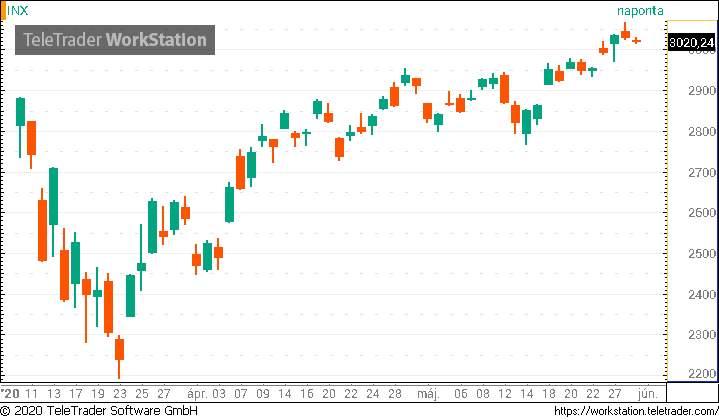719x420 pixels.
Task: Click the 2700 price axis label
Action: click(x=702, y=173)
